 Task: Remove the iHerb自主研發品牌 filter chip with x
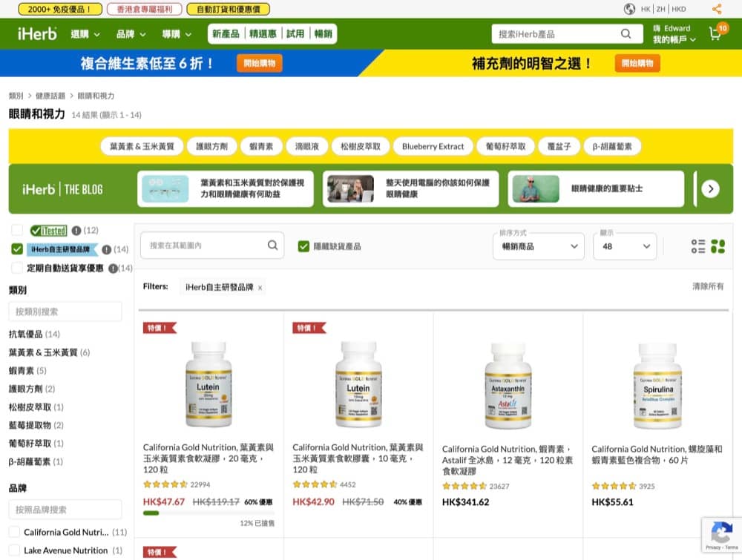point(260,288)
